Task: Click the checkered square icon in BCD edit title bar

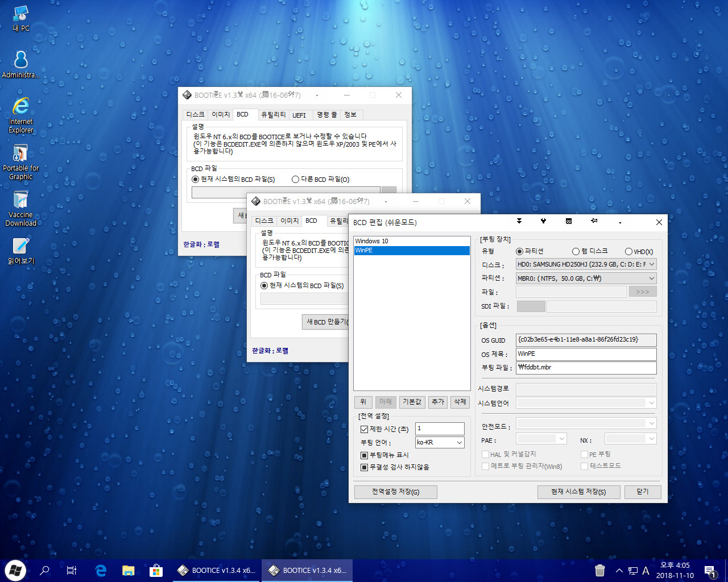Action: (x=569, y=221)
